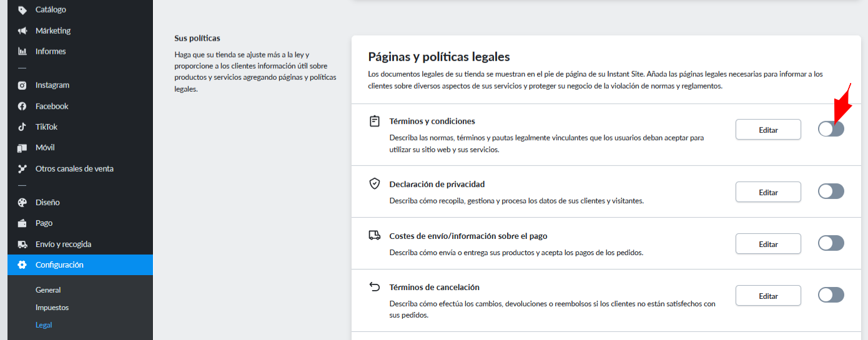This screenshot has width=868, height=340.
Task: Enable Costes de envío toggle
Action: tap(831, 243)
